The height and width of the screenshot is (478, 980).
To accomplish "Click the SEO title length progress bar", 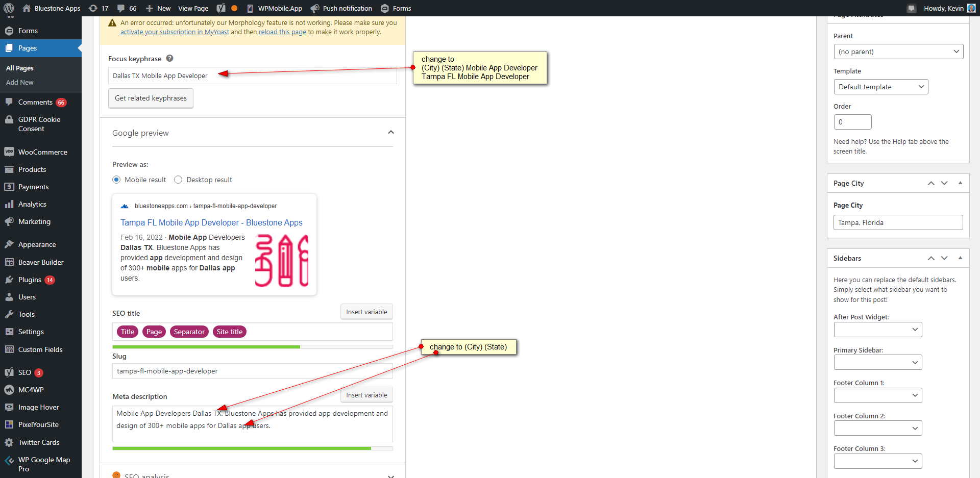I will (253, 347).
